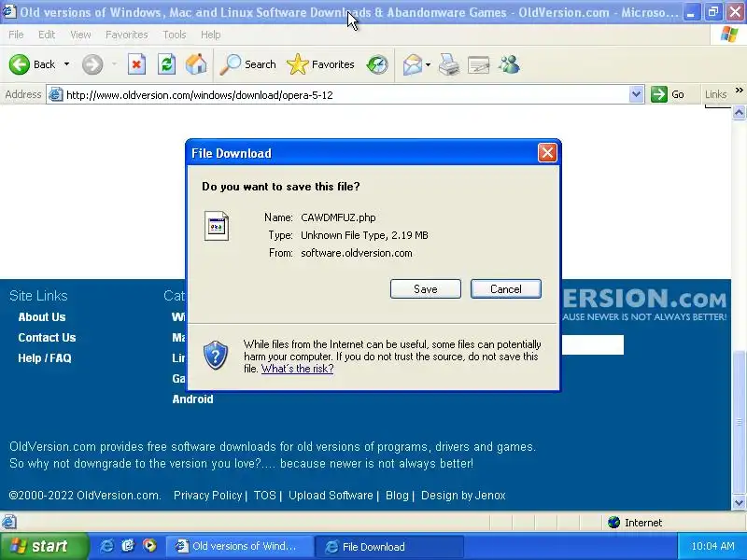Switch to Old versions of Wind... taskbar button

tap(239, 546)
